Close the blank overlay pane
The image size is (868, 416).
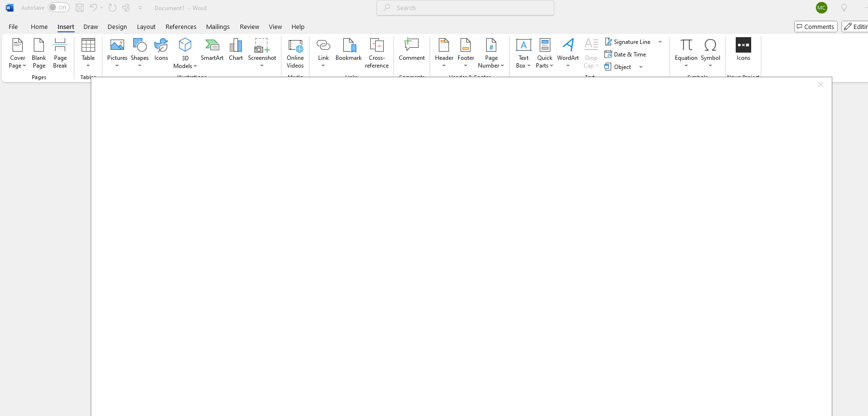tap(821, 84)
